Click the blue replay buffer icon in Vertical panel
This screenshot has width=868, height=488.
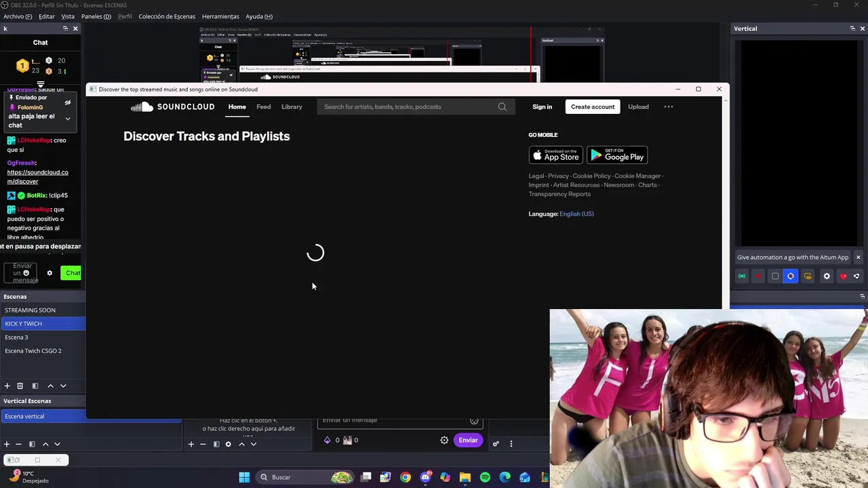point(791,276)
